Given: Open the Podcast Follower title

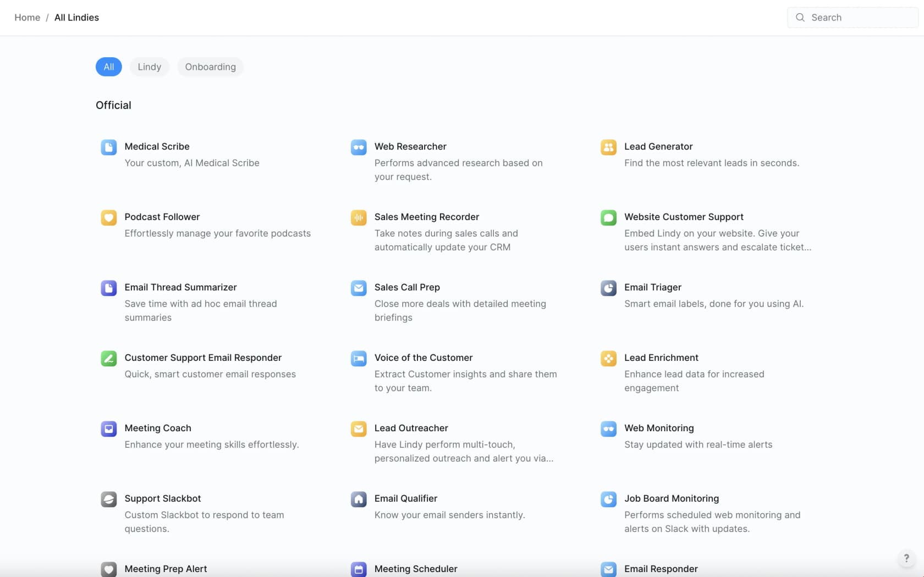Looking at the screenshot, I should point(162,217).
